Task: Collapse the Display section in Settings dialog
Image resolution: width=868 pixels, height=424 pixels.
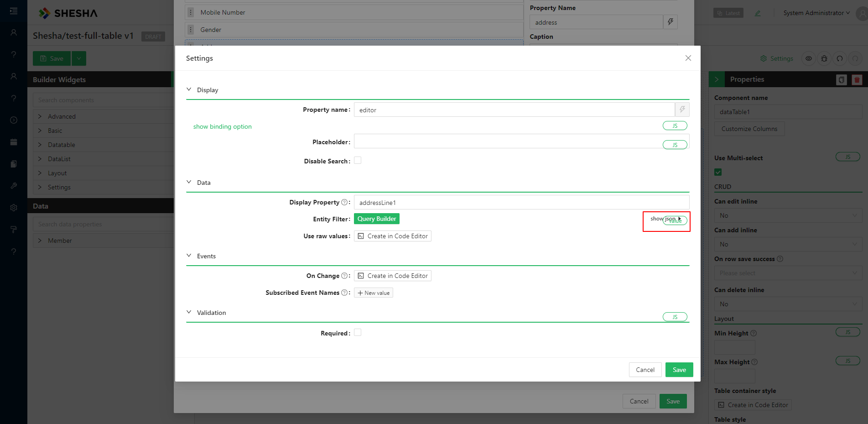Action: (189, 89)
